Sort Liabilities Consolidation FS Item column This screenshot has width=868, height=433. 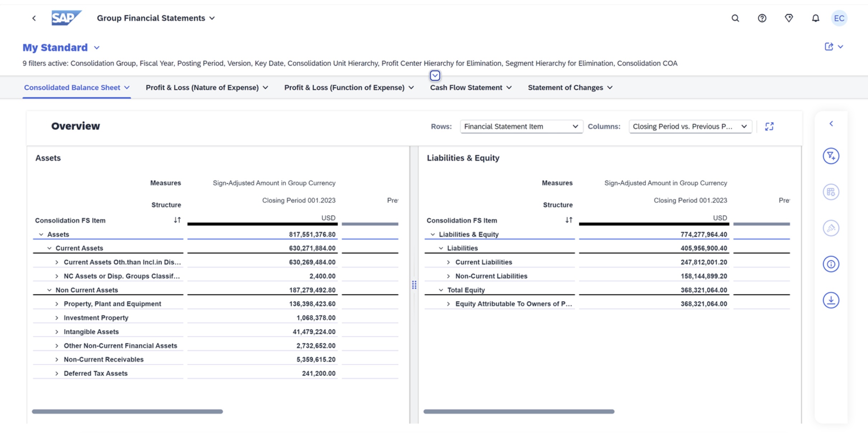pos(569,220)
